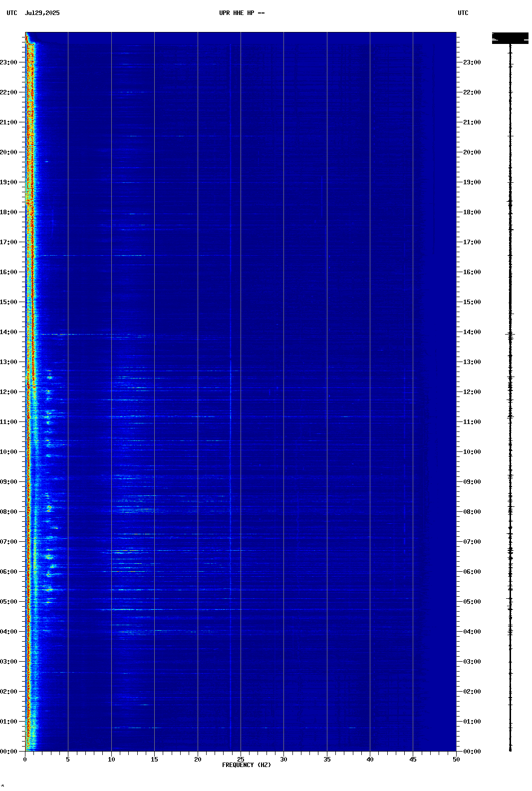This screenshot has height=791, width=532.
Task: Click the 22:00 label on right axis
Action: pos(472,92)
